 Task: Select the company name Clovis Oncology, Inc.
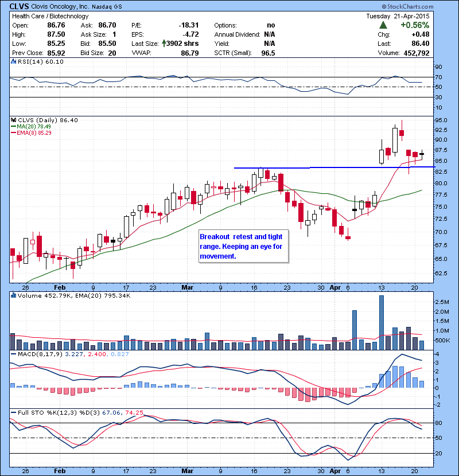tap(60, 6)
